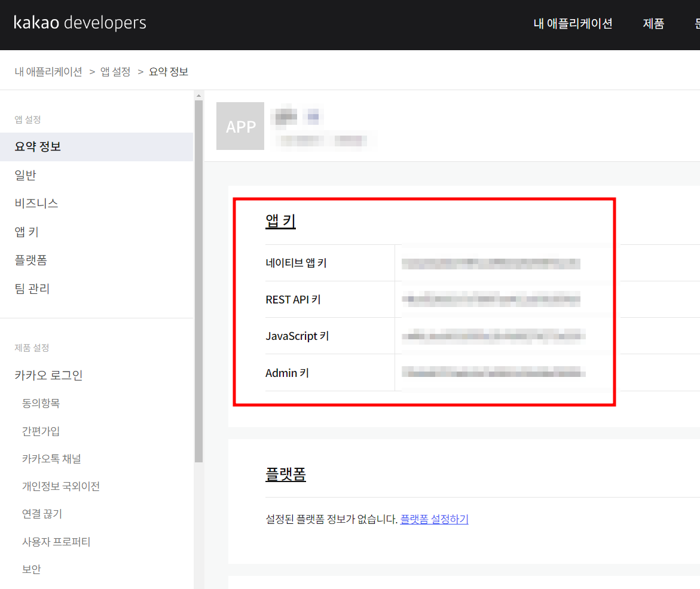700x589 pixels.
Task: Click the JavaScript 키 label
Action: point(297,336)
